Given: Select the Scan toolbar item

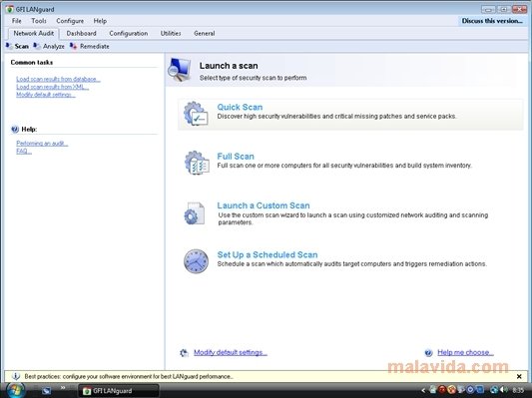Looking at the screenshot, I should pyautogui.click(x=17, y=46).
